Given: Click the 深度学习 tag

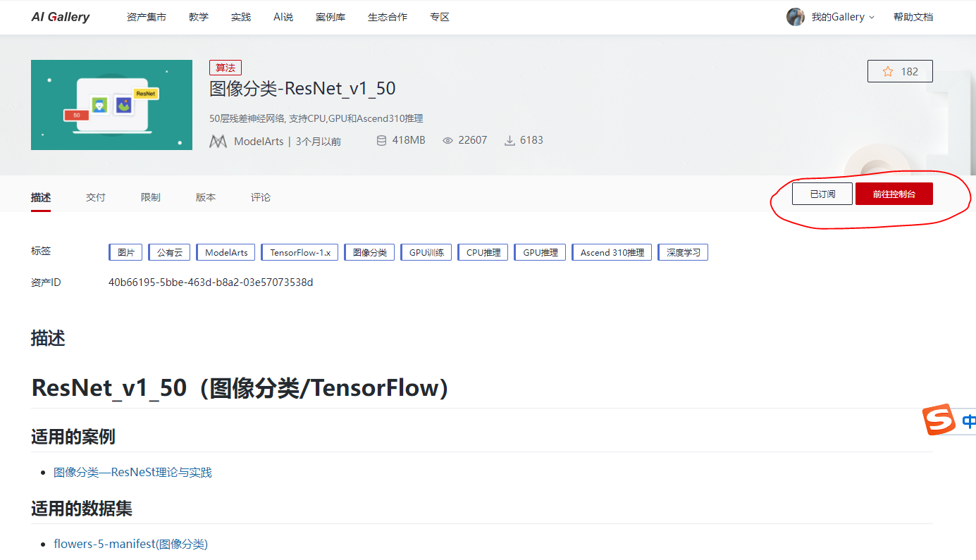Looking at the screenshot, I should click(x=683, y=252).
